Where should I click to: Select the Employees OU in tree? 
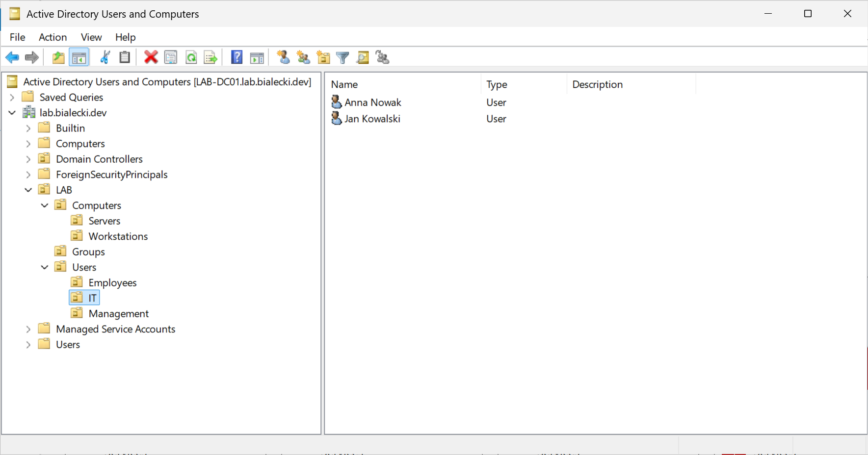112,283
